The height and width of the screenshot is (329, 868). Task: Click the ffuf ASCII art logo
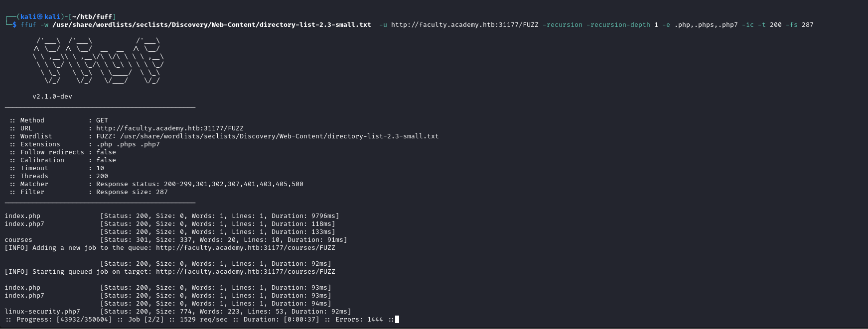click(x=98, y=61)
